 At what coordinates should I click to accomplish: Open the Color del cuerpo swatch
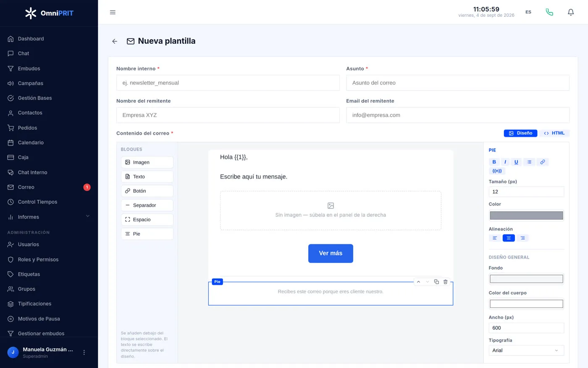(526, 304)
